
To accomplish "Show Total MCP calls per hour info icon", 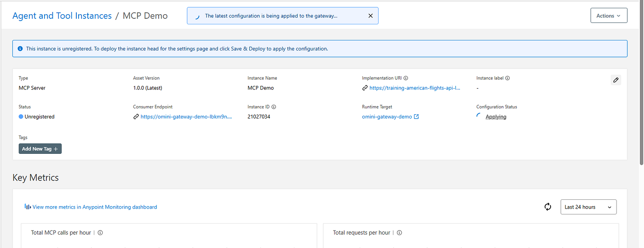I will [100, 233].
